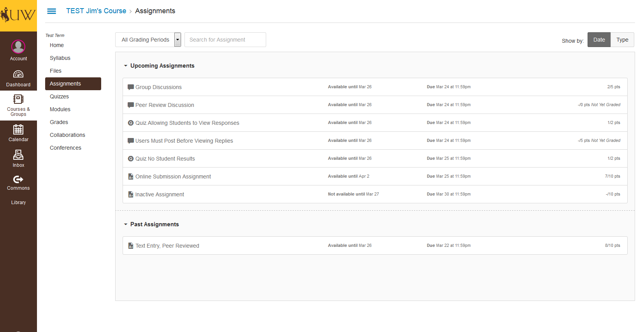Open the Calendar icon
Screen dimensions: 644x332
[x=18, y=129]
